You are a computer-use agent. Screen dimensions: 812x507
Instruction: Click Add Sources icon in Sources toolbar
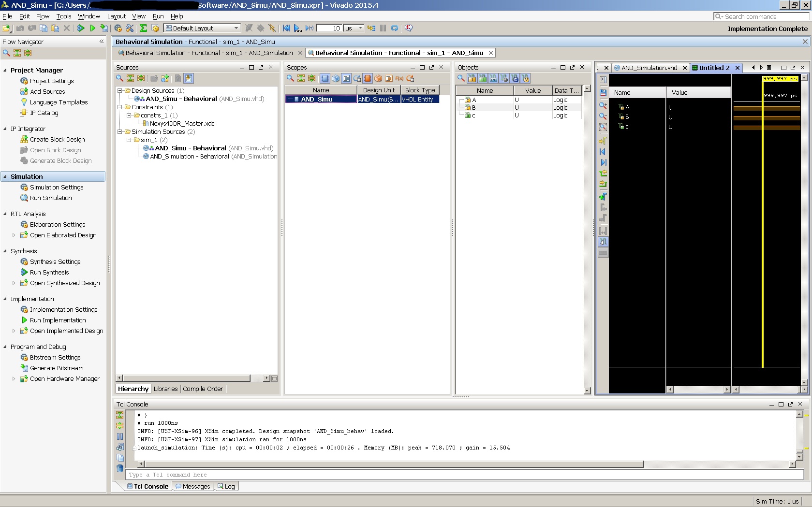(x=165, y=78)
